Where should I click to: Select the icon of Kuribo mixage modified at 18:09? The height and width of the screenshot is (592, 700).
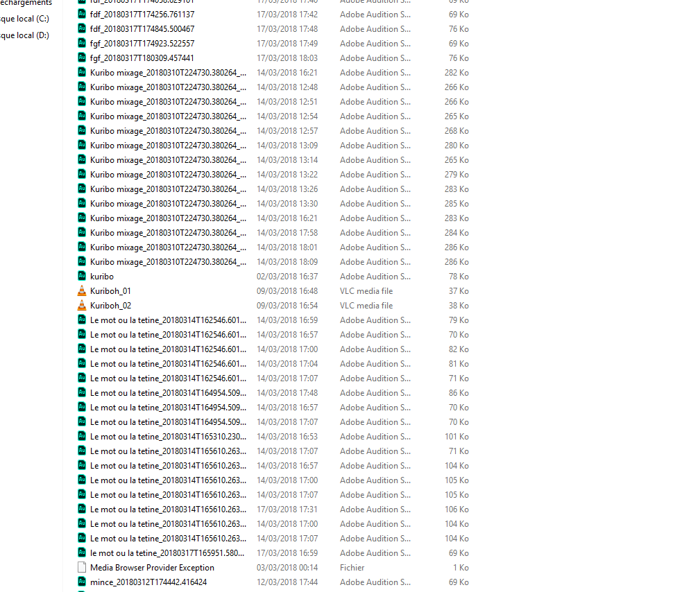click(82, 261)
